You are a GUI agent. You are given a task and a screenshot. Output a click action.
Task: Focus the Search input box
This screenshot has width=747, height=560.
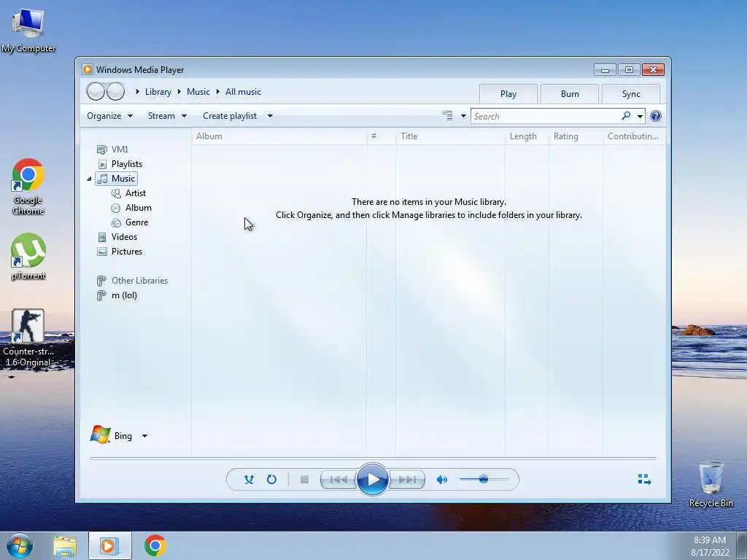pos(546,116)
